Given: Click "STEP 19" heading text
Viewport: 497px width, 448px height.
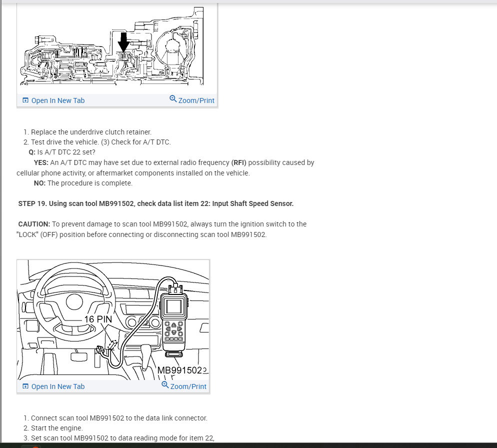Looking at the screenshot, I should click(155, 203).
